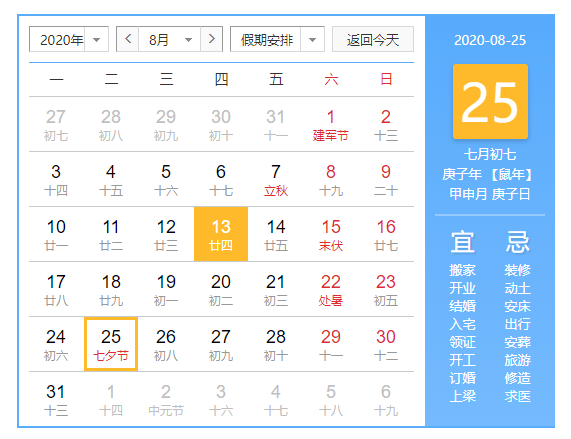Select August 25 七夕节 date

111,344
